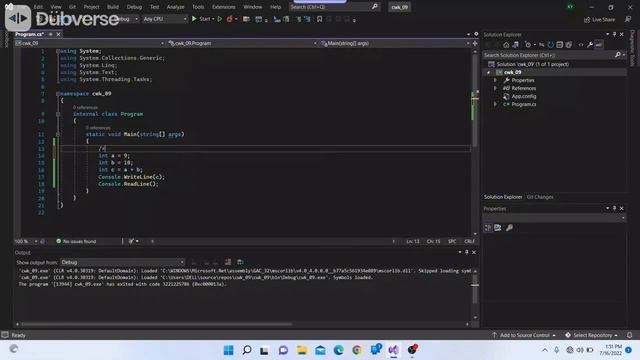Collapse the class Program code region

[58, 114]
